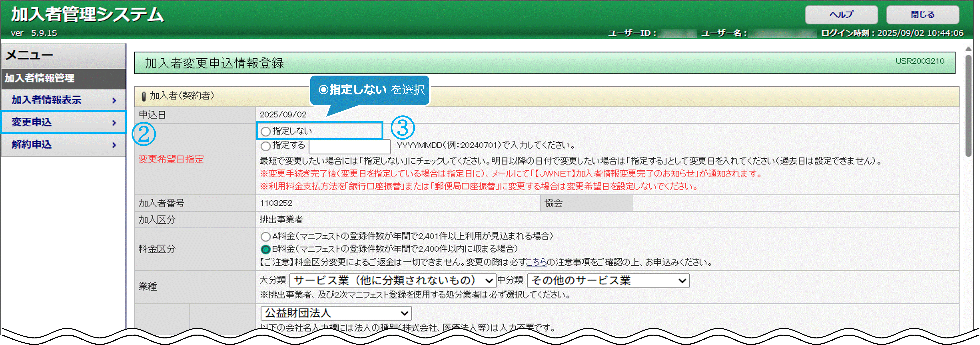The width and height of the screenshot is (980, 345).
Task: Open the 変更申込 menu item
Action: click(x=32, y=122)
